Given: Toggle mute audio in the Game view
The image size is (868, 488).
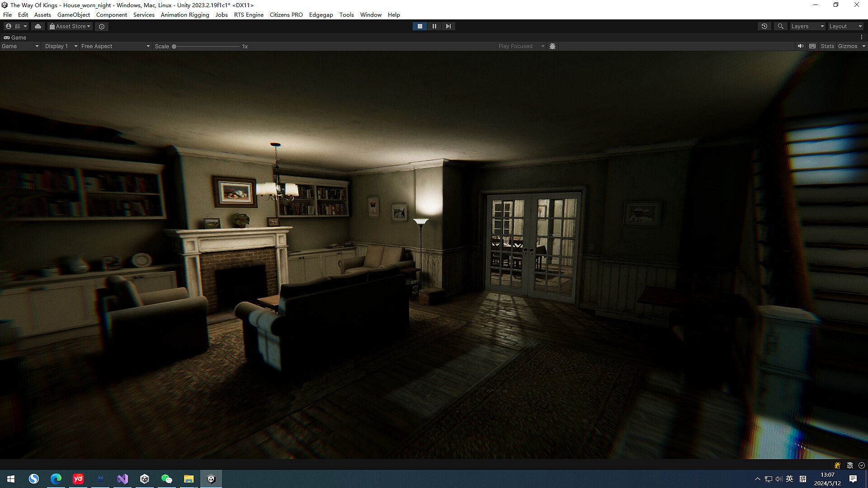Looking at the screenshot, I should [800, 46].
